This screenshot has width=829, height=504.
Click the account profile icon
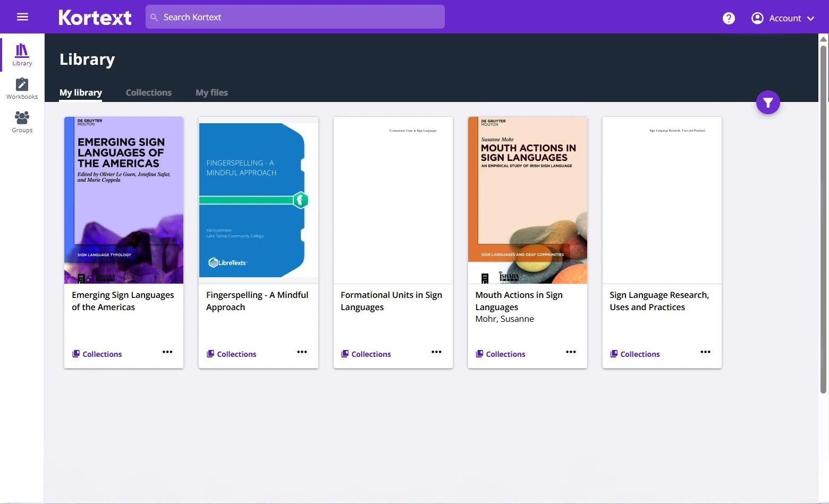click(757, 18)
